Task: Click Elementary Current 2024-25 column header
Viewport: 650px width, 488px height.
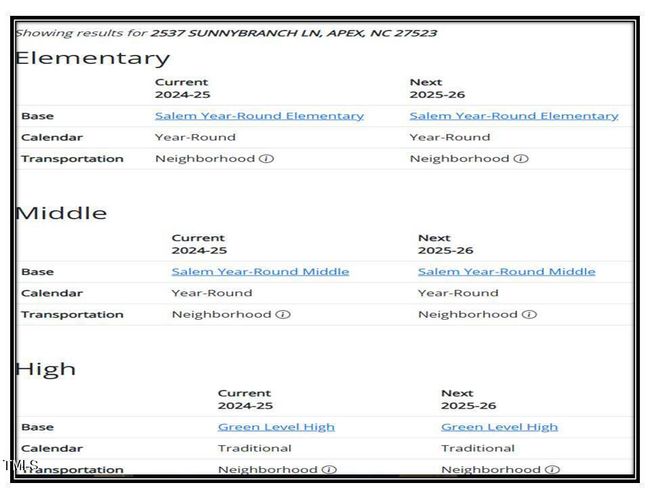Action: coord(182,88)
